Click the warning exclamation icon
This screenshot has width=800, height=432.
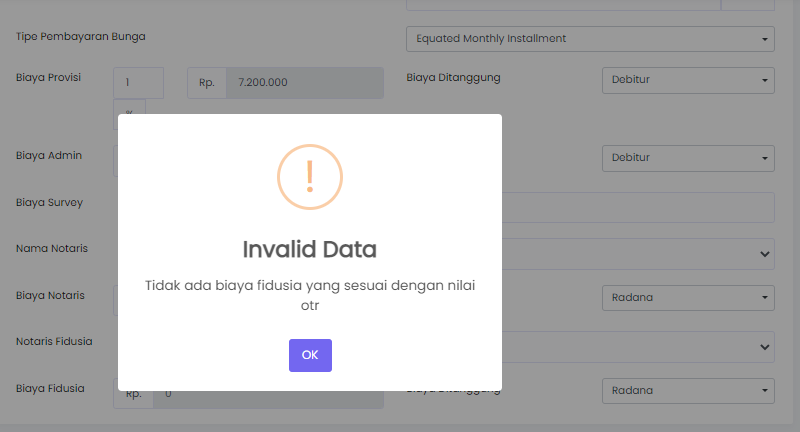(x=310, y=177)
